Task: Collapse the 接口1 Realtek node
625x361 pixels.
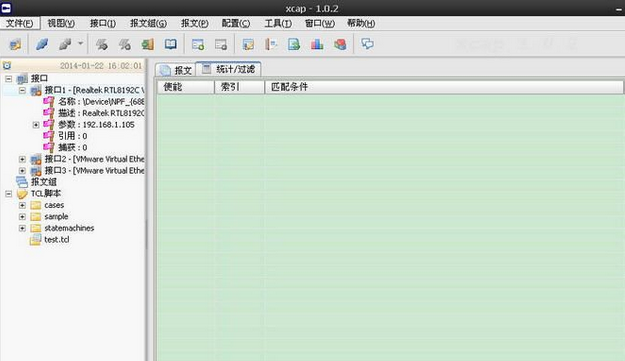Action: pyautogui.click(x=22, y=90)
